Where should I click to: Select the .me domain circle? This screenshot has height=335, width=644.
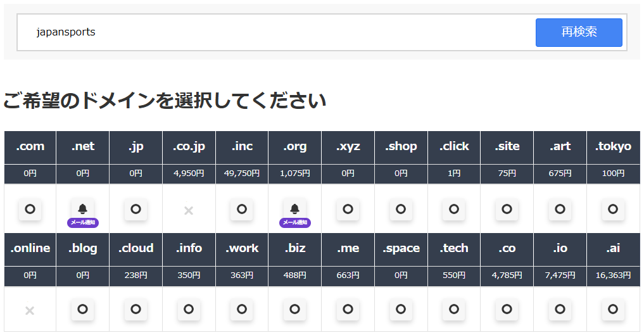coord(348,310)
